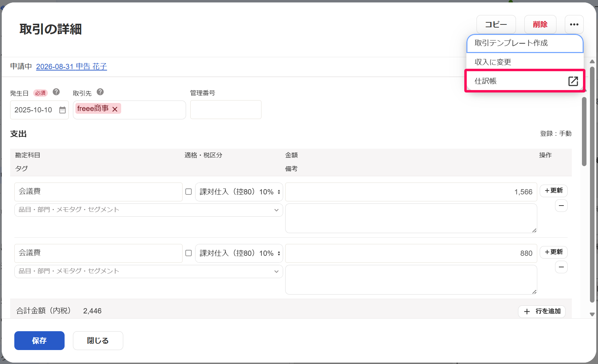
Task: Click the amount field showing 880
Action: coord(411,253)
